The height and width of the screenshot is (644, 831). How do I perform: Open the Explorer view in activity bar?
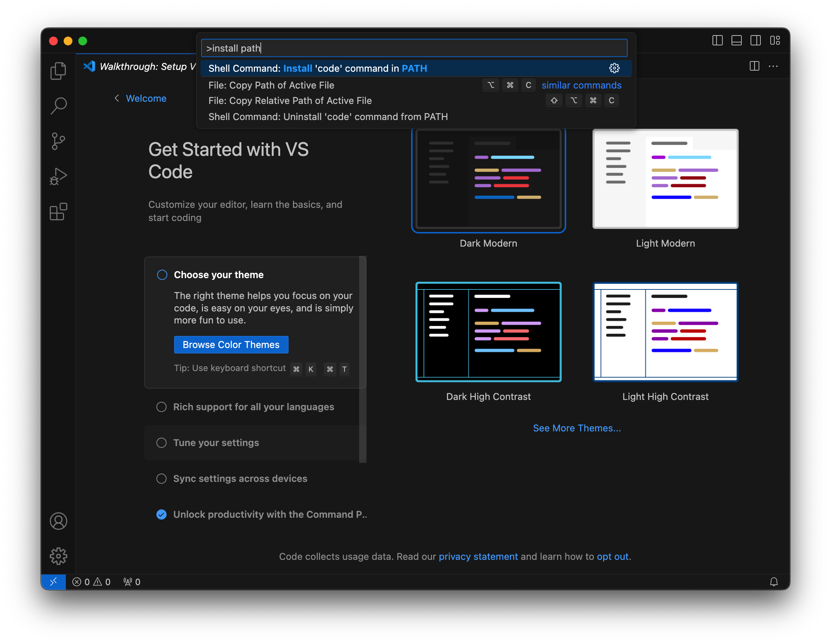[58, 71]
